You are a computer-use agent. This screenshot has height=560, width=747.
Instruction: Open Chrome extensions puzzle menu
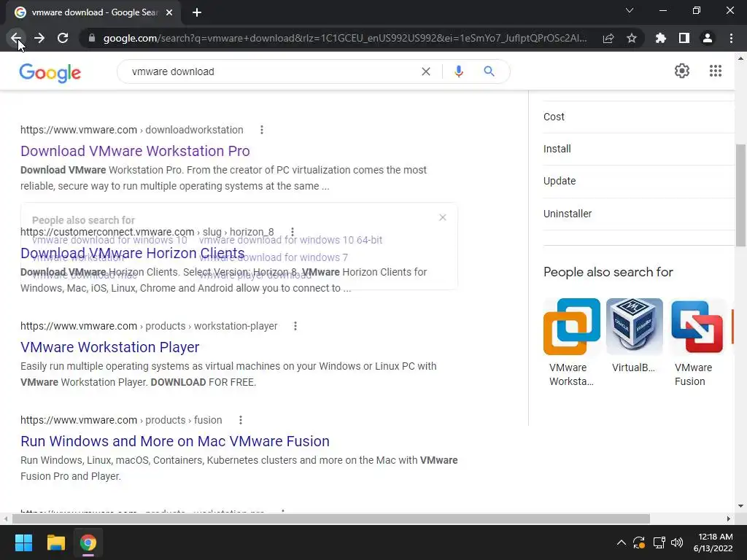pos(661,38)
